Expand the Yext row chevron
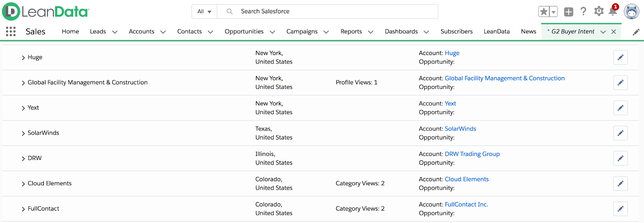The image size is (644, 223). pyautogui.click(x=23, y=108)
